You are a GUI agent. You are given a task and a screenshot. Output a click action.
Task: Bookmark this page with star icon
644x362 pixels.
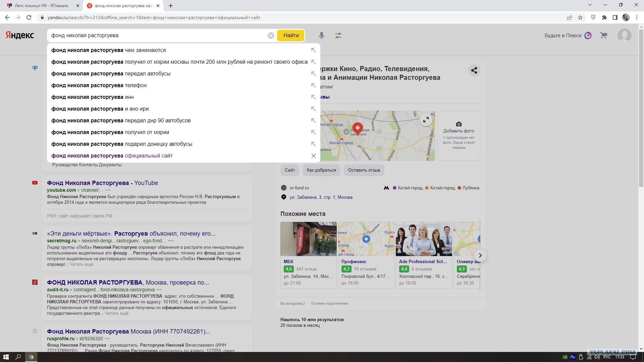tap(580, 17)
